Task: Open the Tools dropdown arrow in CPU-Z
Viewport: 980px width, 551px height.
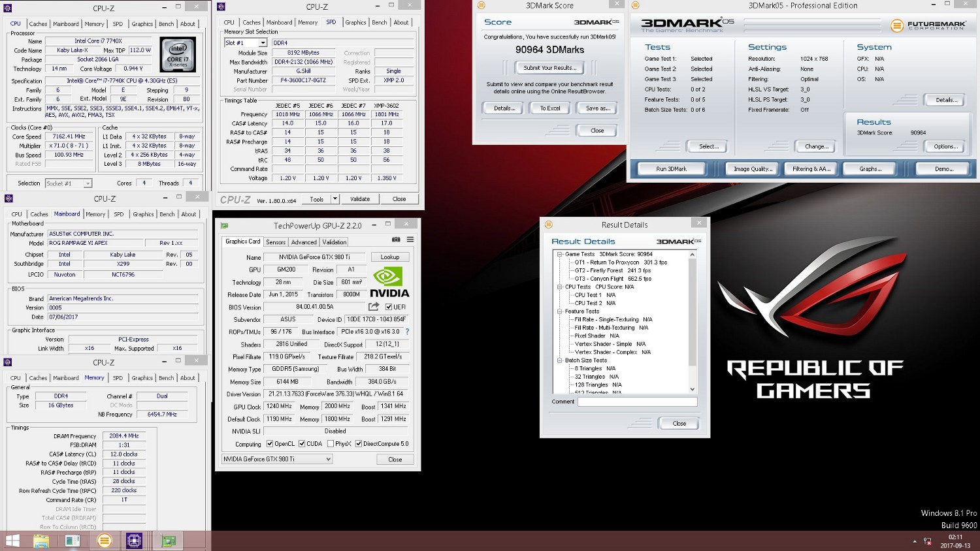Action: [x=335, y=199]
